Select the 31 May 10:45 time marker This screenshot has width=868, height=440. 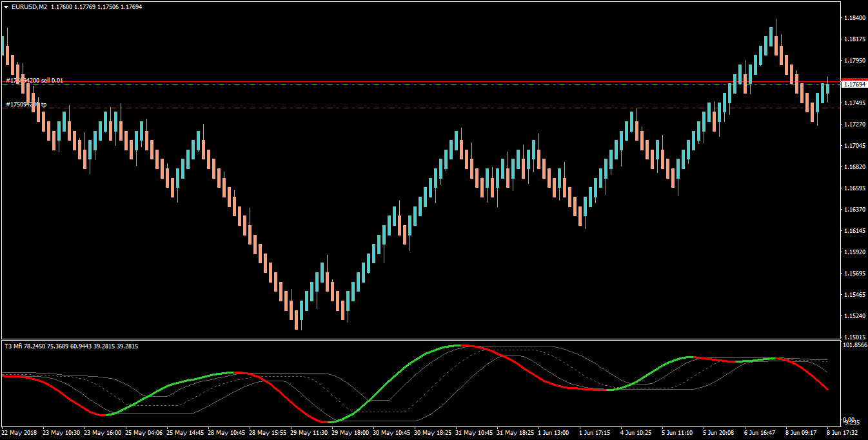[x=475, y=433]
